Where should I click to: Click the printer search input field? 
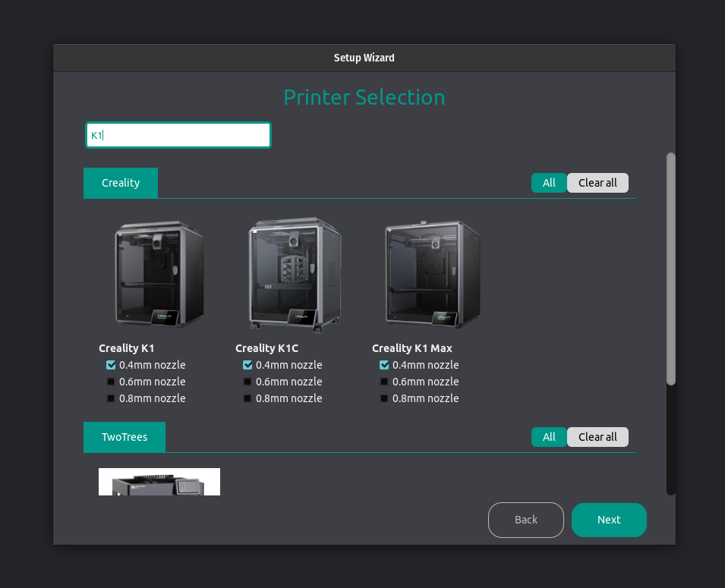178,134
